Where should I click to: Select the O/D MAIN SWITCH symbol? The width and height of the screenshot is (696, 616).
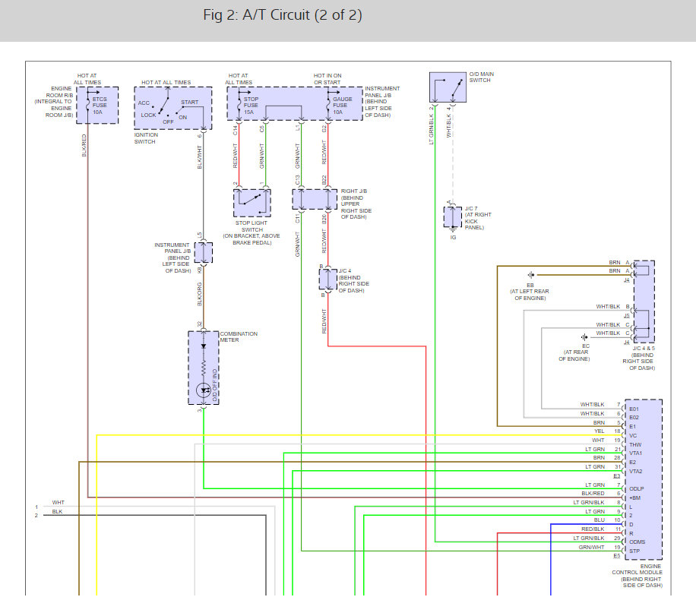[x=447, y=86]
